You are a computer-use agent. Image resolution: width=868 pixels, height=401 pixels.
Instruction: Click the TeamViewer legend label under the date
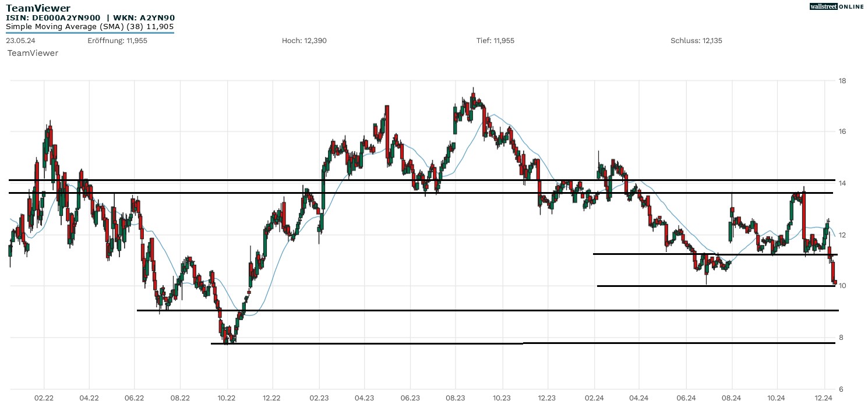33,53
